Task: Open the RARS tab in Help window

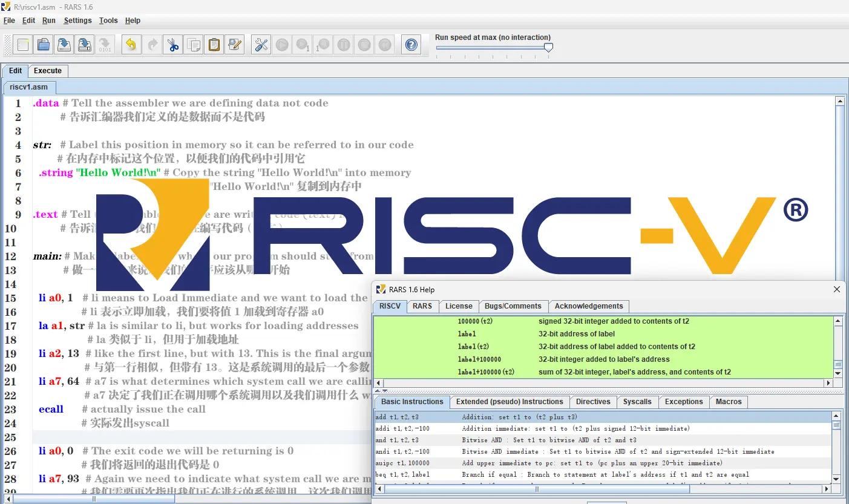Action: (422, 306)
